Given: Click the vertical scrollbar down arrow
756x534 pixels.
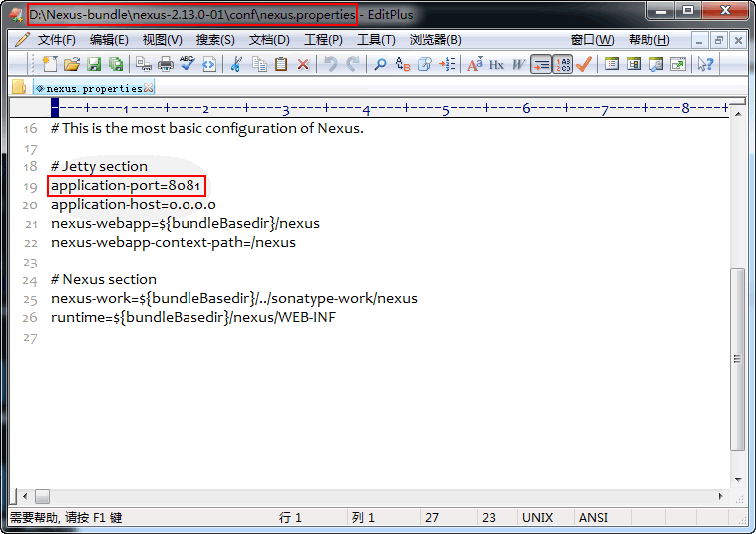Looking at the screenshot, I should [x=738, y=479].
